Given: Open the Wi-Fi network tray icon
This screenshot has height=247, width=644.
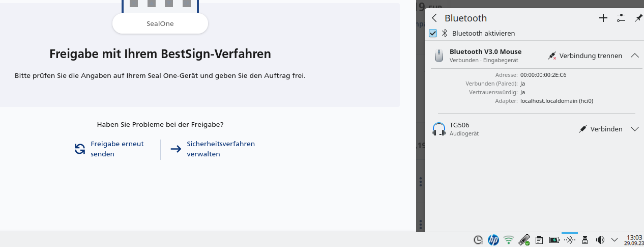Looking at the screenshot, I should [x=508, y=240].
